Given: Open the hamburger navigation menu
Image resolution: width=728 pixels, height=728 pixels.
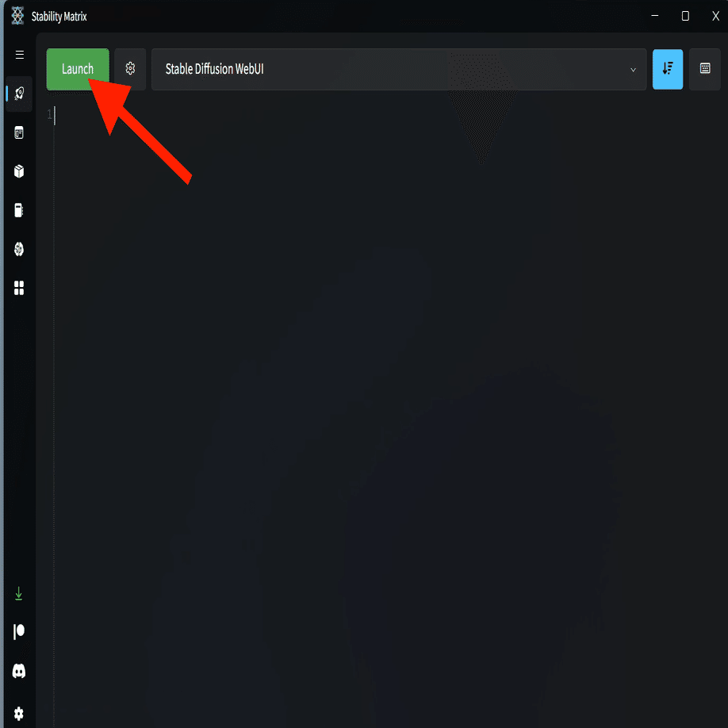Looking at the screenshot, I should [20, 55].
